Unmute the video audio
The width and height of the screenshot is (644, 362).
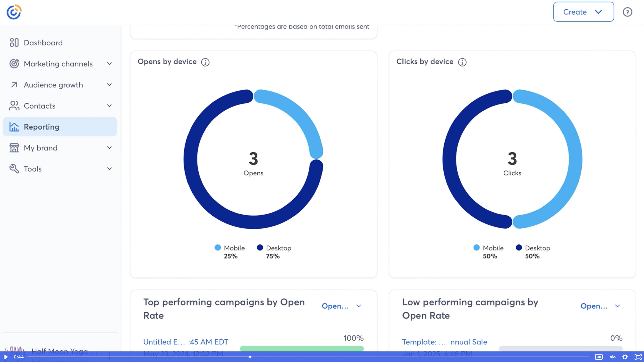point(612,357)
